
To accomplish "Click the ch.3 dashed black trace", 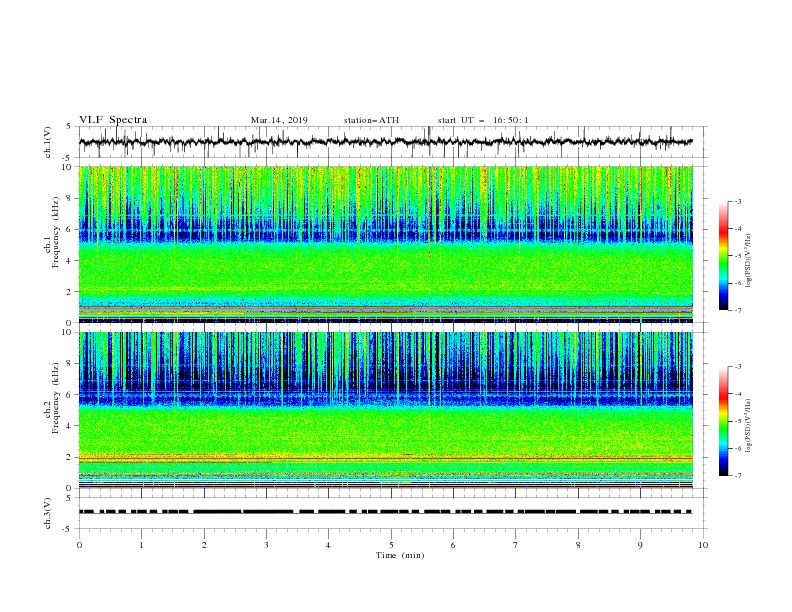I will [x=385, y=512].
